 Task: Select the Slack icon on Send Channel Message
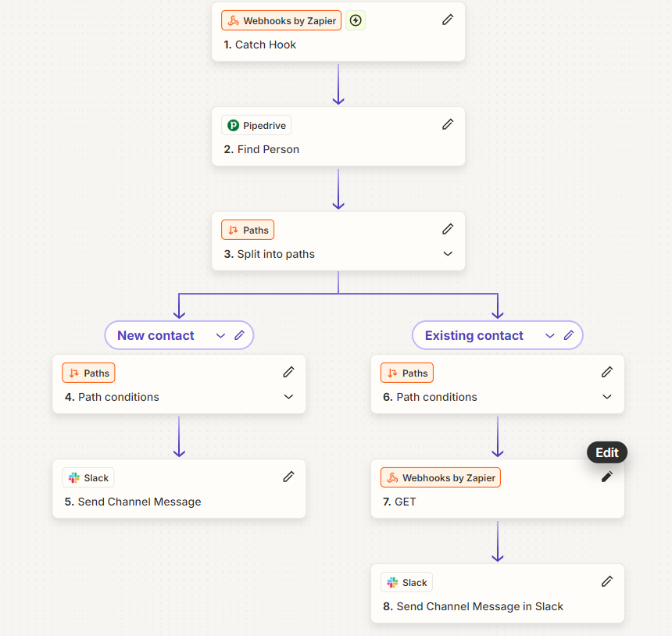click(73, 477)
